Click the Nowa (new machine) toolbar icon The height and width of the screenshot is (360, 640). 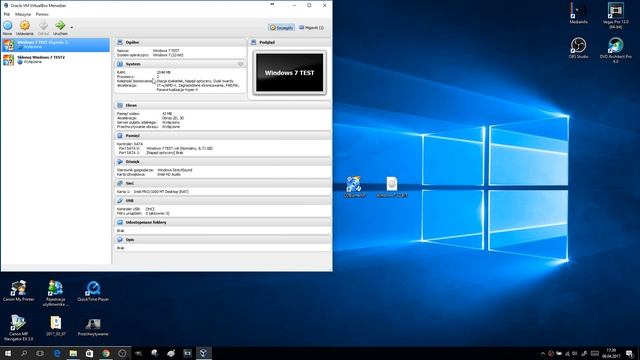(x=7, y=26)
